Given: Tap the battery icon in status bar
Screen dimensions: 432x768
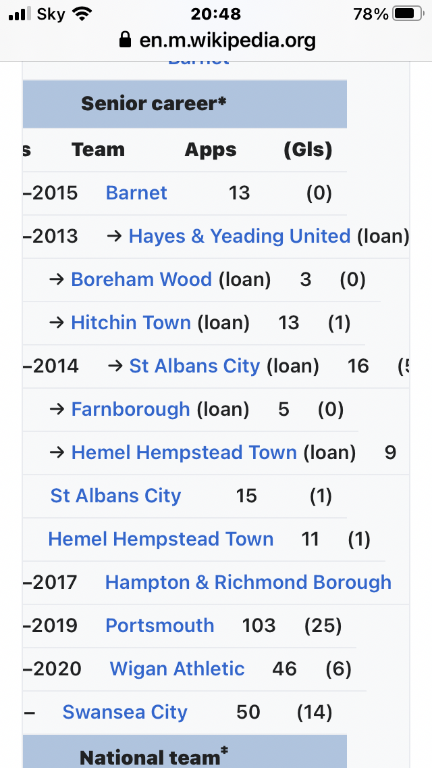Looking at the screenshot, I should point(409,14).
